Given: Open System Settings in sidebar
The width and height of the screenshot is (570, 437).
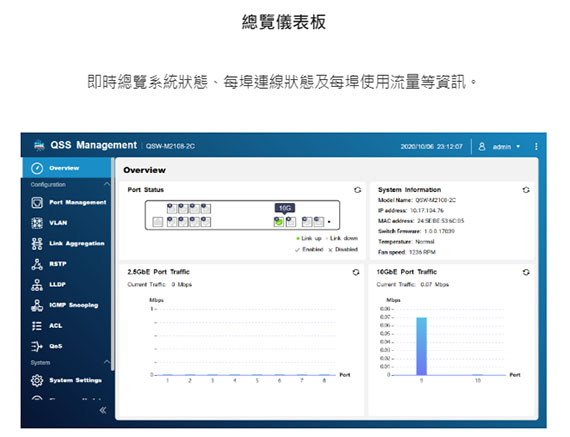Looking at the screenshot, I should [67, 380].
